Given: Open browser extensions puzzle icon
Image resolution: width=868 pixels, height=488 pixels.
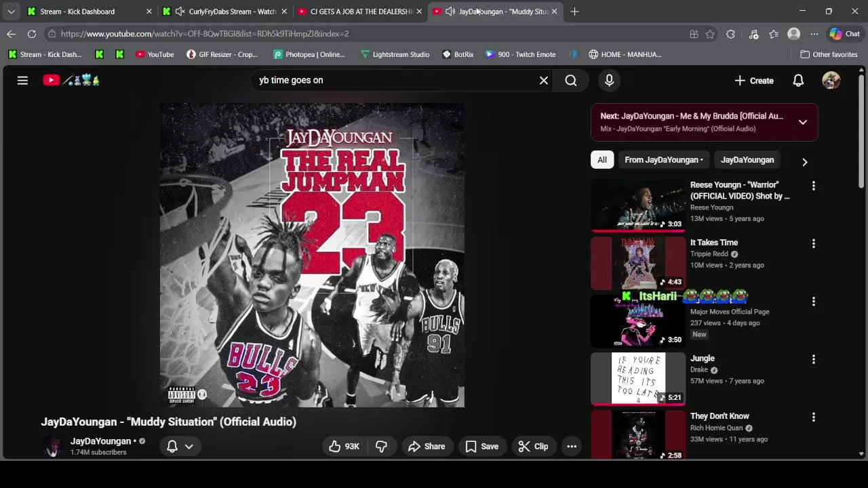Looking at the screenshot, I should (x=730, y=34).
